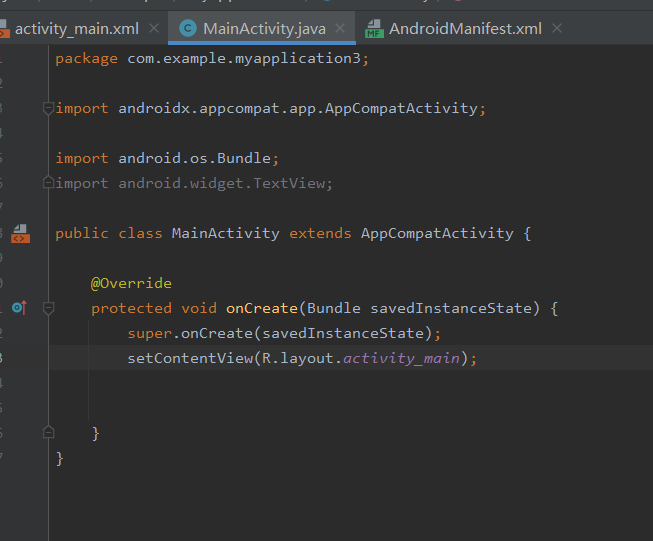Viewport: 653px width, 541px height.
Task: Click the fold end marker of onCreate
Action: (48, 432)
